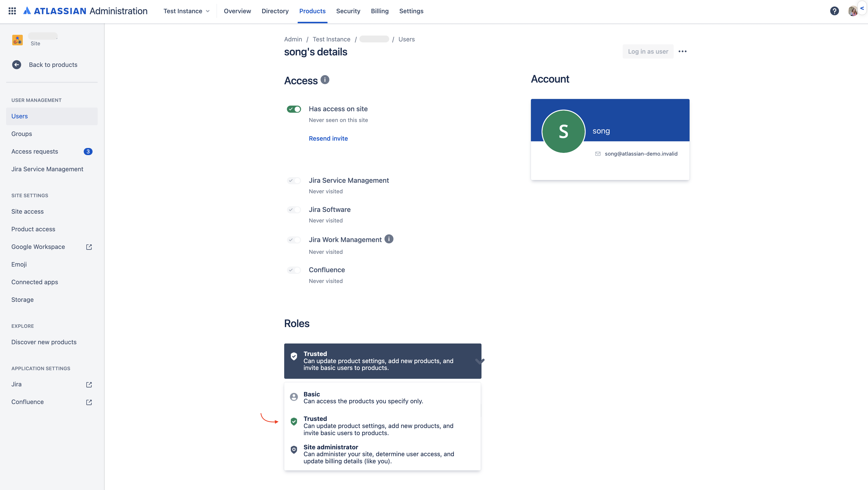The width and height of the screenshot is (868, 490).
Task: Open the profile avatar menu
Action: pos(853,11)
